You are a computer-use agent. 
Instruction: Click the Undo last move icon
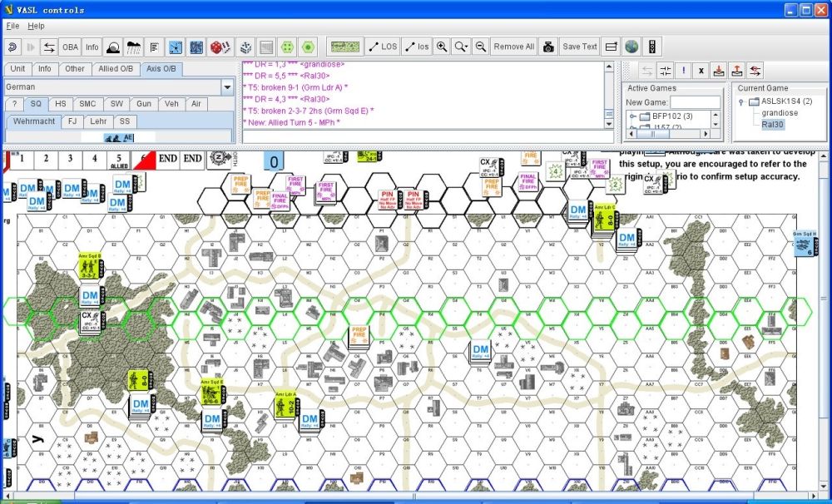[x=12, y=47]
